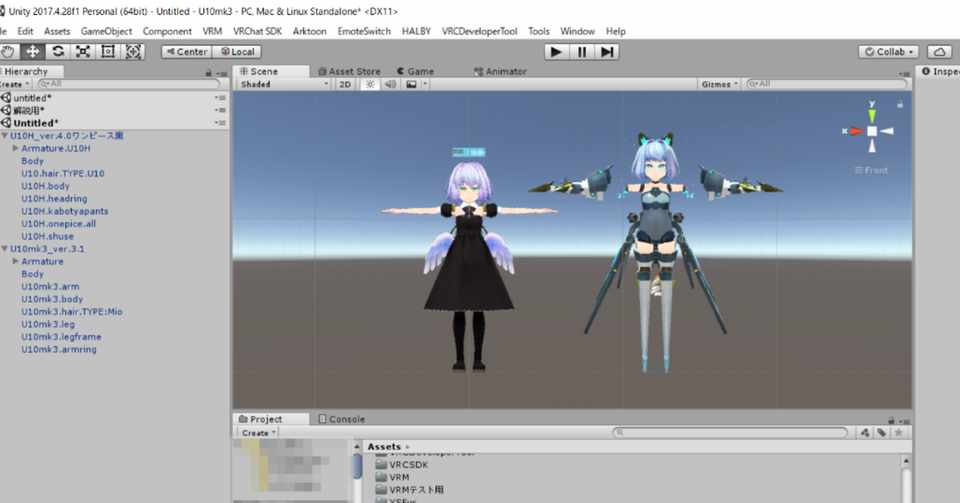The height and width of the screenshot is (503, 960).
Task: Toggle scene lighting in Scene view
Action: 370,84
